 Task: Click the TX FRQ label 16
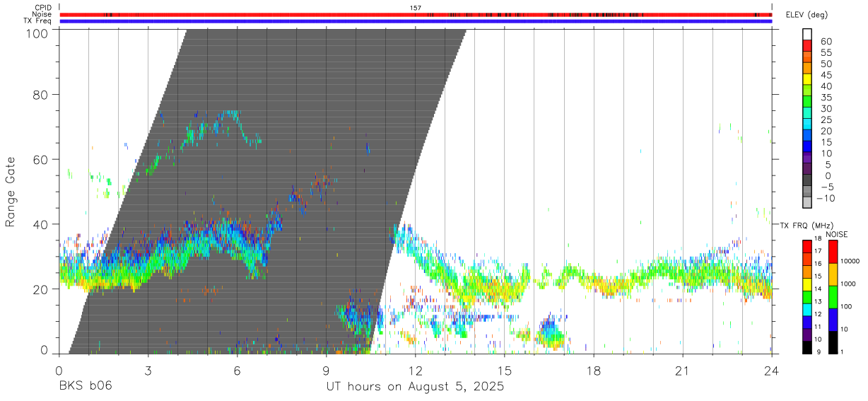(818, 264)
